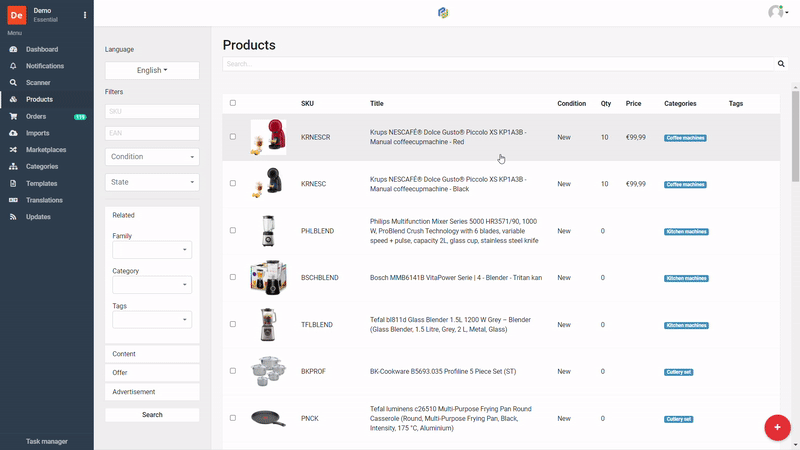Click Cutlery set tag on BKPROF row
Image resolution: width=800 pixels, height=450 pixels.
coord(679,372)
